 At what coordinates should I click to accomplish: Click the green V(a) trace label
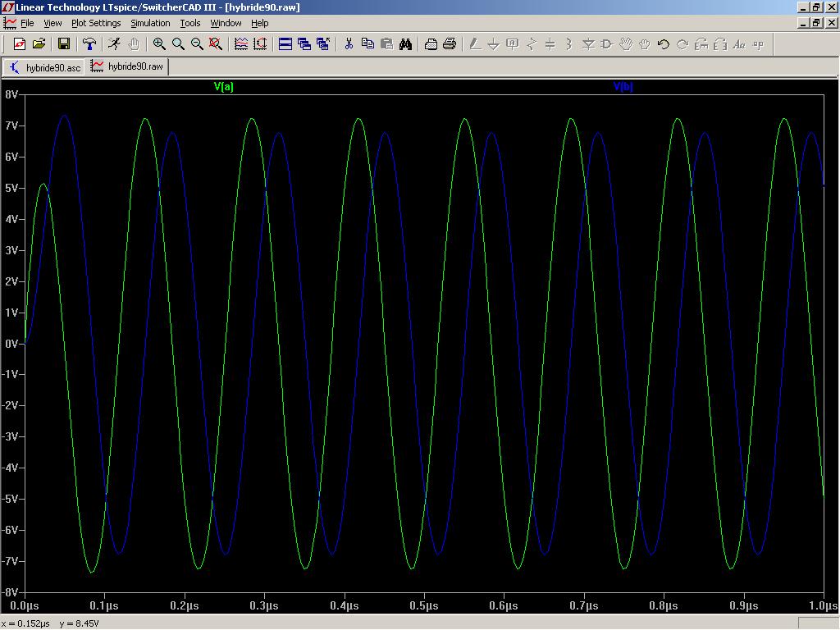tap(223, 87)
